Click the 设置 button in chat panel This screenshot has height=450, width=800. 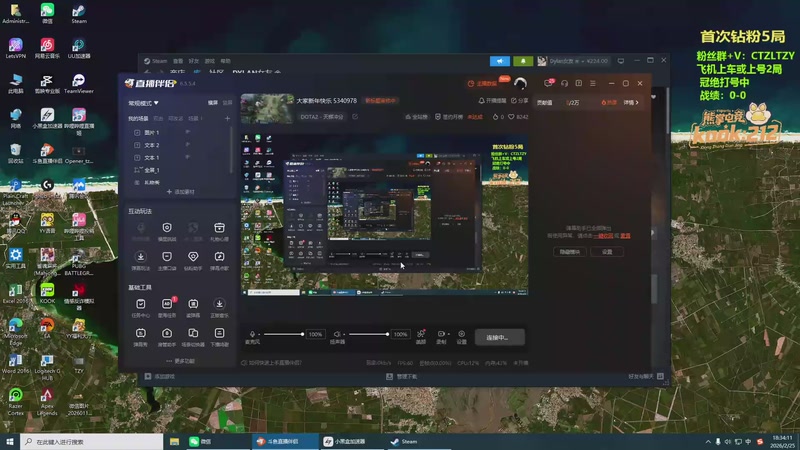607,252
